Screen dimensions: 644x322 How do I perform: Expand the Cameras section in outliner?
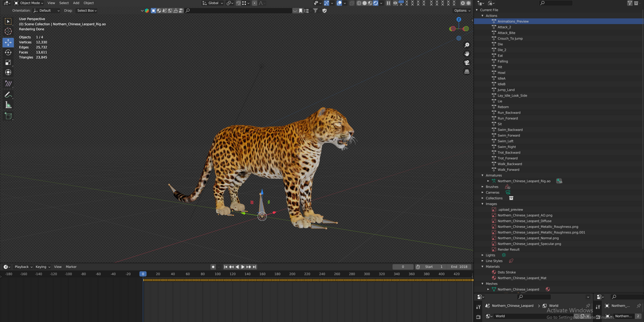click(x=482, y=193)
